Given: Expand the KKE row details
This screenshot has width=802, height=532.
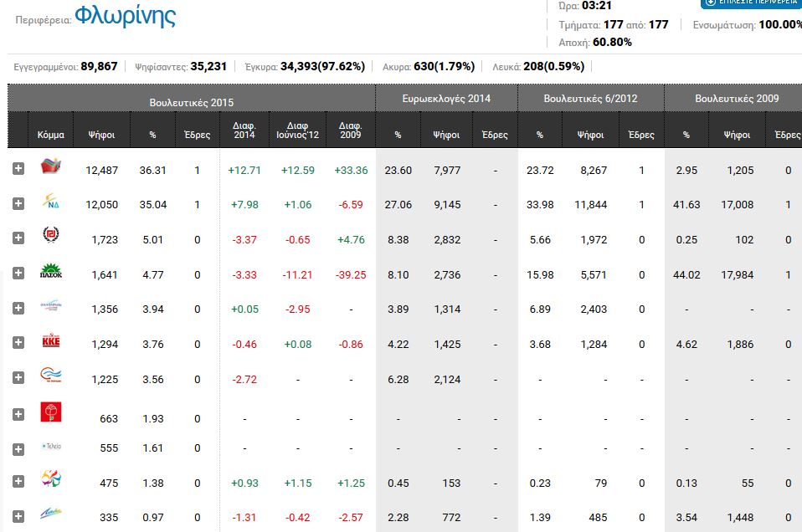Looking at the screenshot, I should click(18, 343).
